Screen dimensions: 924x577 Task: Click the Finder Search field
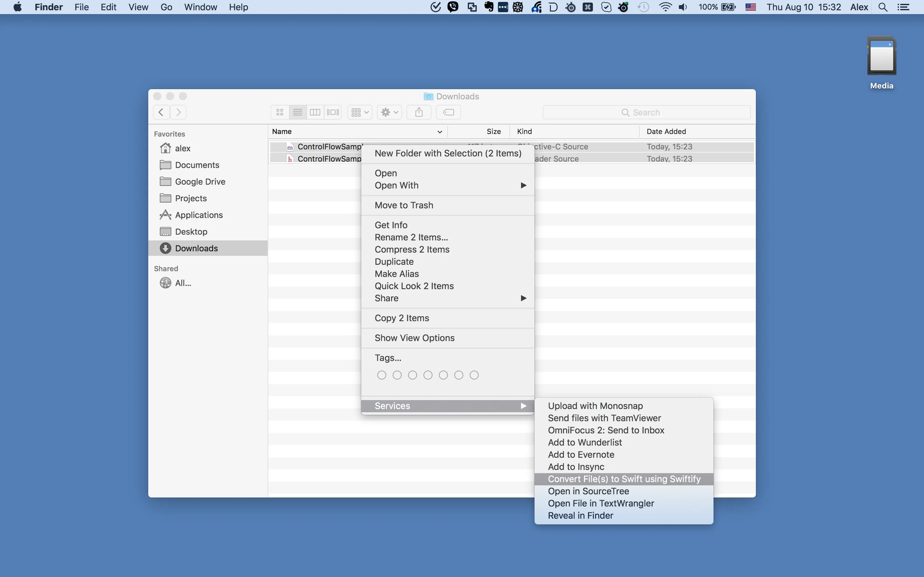[646, 112]
